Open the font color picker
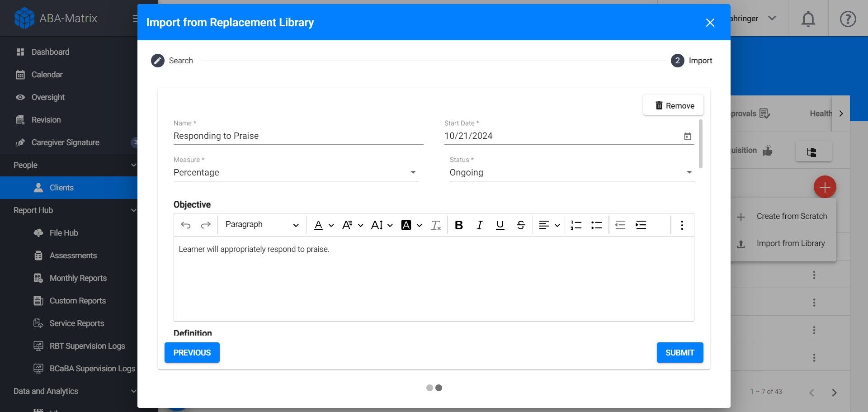This screenshot has height=412, width=868. (324, 225)
